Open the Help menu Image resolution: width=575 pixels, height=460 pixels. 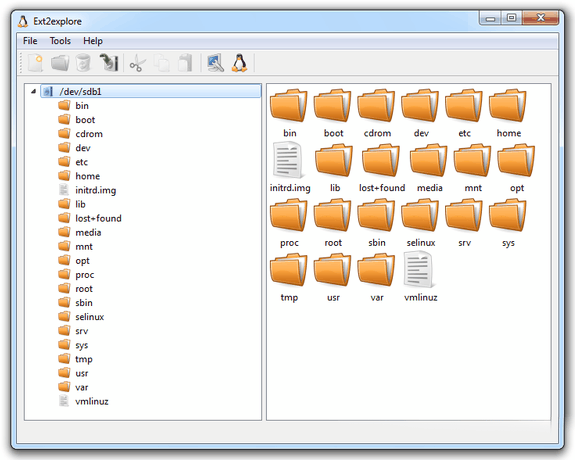(x=93, y=41)
